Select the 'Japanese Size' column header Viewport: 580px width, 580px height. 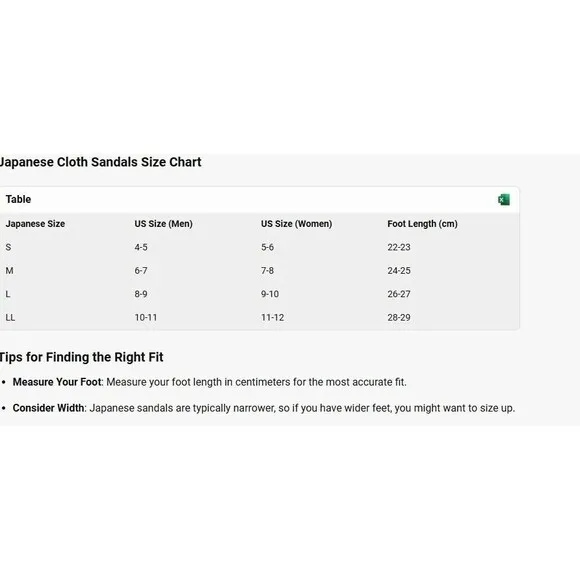tap(35, 224)
